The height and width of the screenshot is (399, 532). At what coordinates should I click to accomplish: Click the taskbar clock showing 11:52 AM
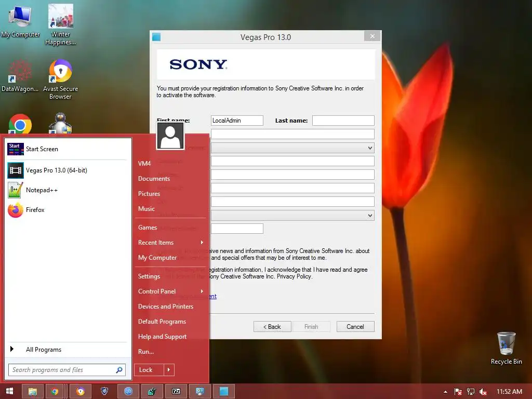[x=509, y=392]
